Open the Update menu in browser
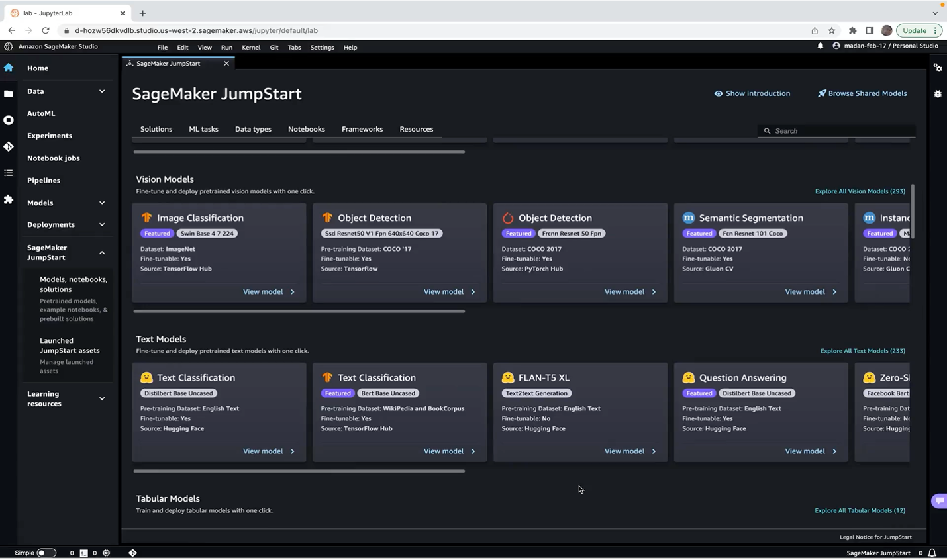This screenshot has height=560, width=947. click(919, 30)
